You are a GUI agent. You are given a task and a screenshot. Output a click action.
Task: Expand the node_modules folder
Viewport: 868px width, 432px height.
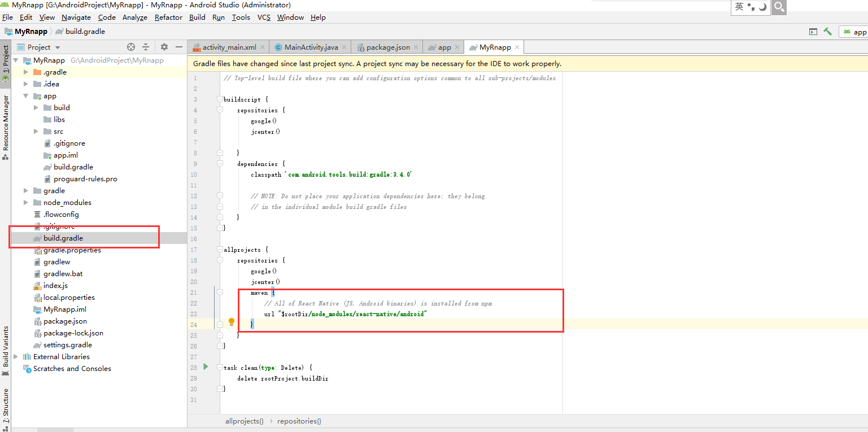click(26, 203)
